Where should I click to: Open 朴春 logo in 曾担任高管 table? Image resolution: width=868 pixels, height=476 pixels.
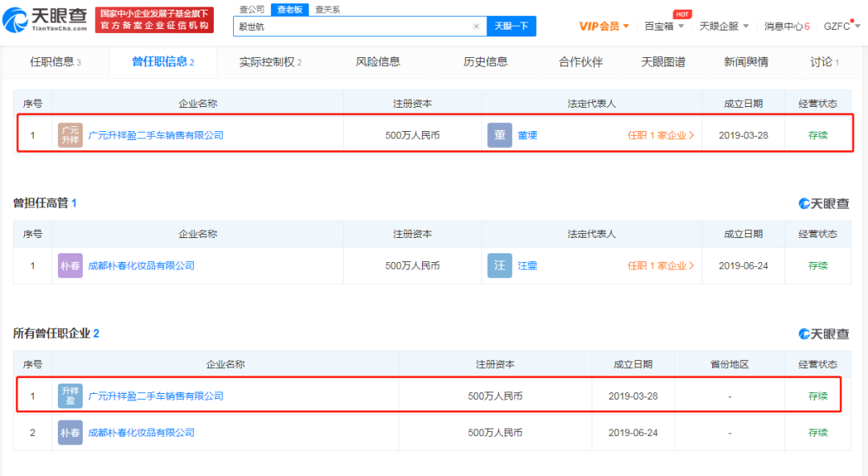coord(70,265)
